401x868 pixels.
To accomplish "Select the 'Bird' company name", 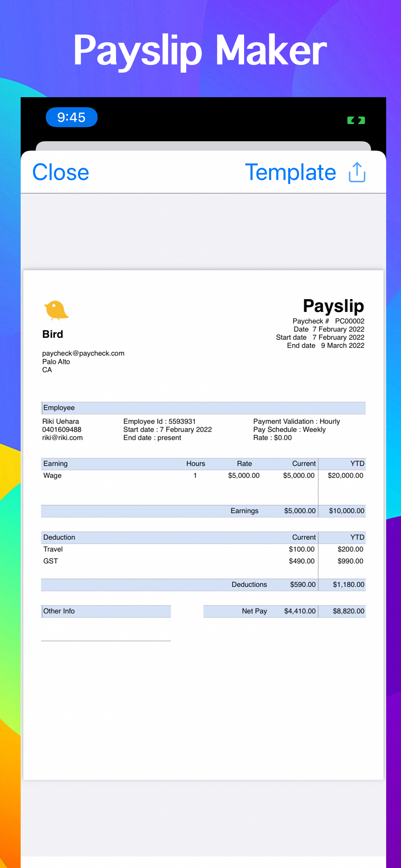I will pyautogui.click(x=53, y=334).
